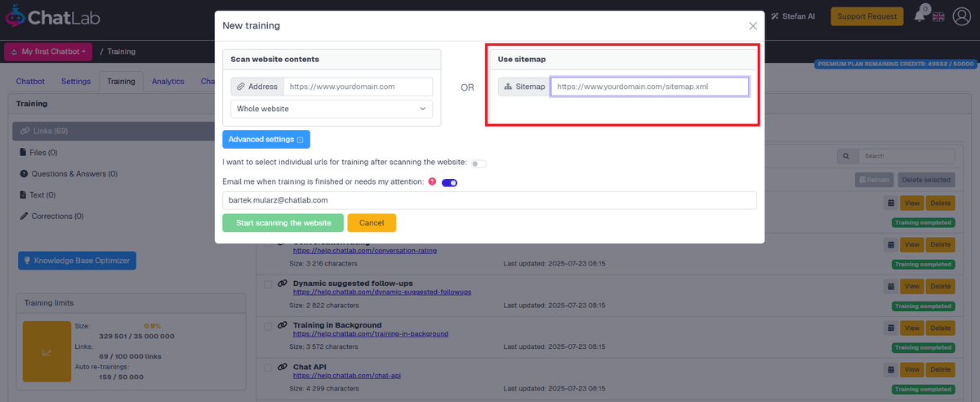This screenshot has height=402, width=980.
Task: Expand the My first Chatbot dropdown
Action: click(x=50, y=51)
